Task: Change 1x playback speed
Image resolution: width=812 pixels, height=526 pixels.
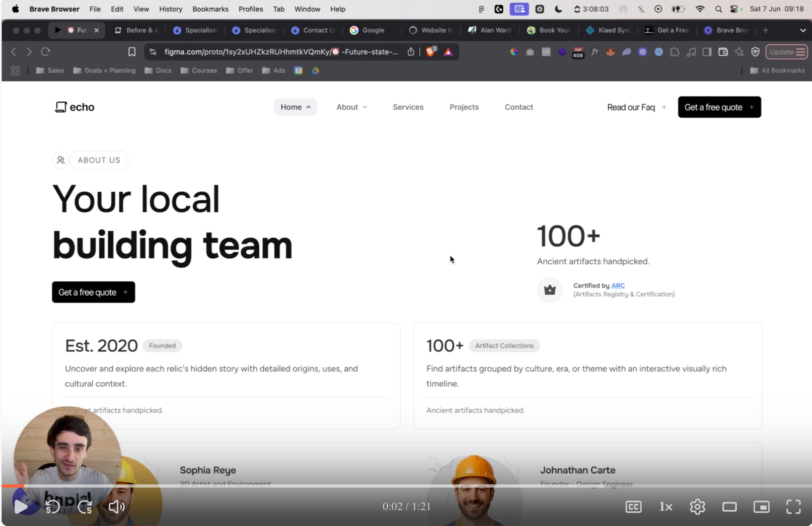Action: coord(666,507)
